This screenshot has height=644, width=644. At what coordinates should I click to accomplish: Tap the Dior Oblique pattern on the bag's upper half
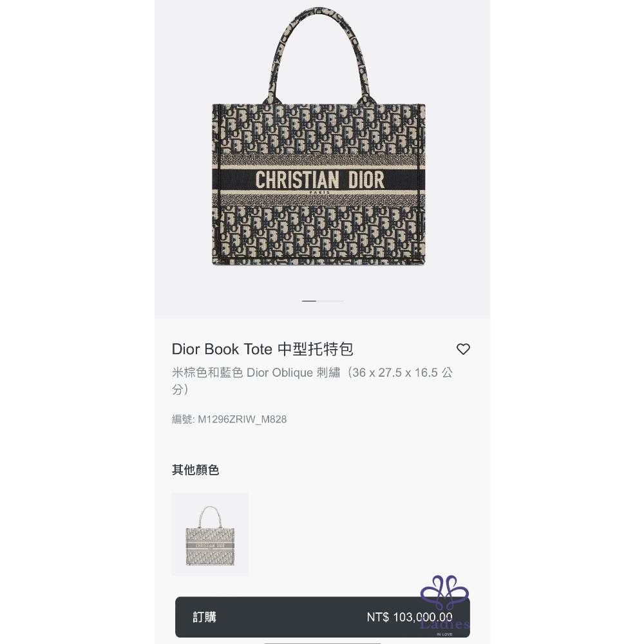pyautogui.click(x=319, y=129)
